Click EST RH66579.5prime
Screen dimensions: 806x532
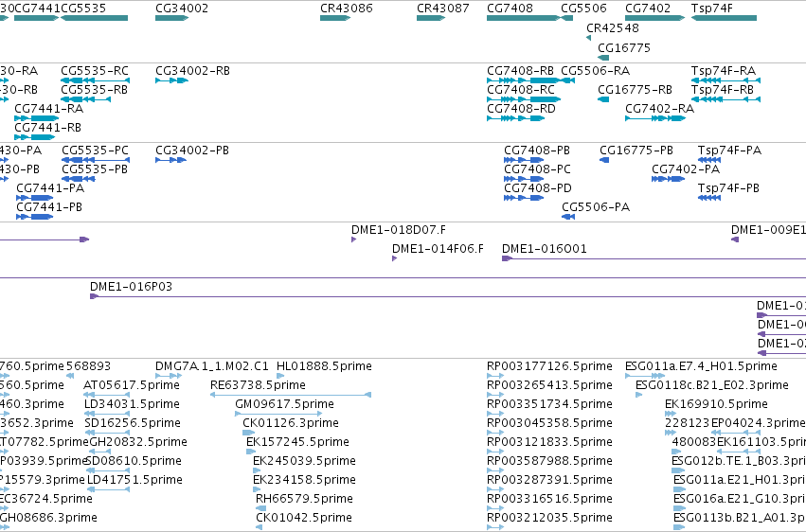coord(260,509)
